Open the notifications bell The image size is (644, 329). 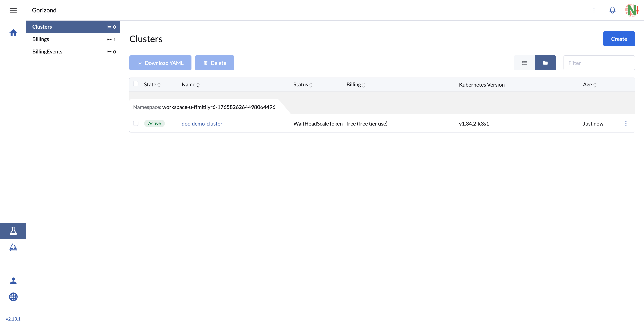pos(612,10)
